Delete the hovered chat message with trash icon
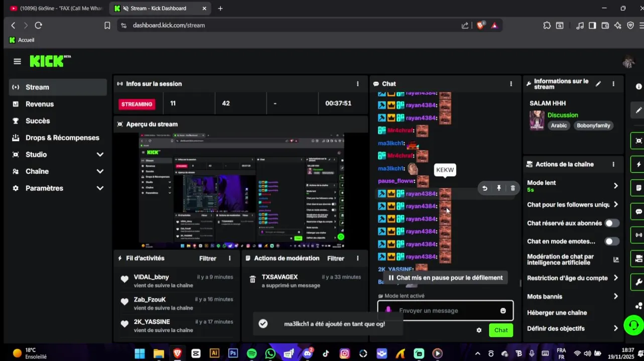644x361 pixels. coord(512,188)
